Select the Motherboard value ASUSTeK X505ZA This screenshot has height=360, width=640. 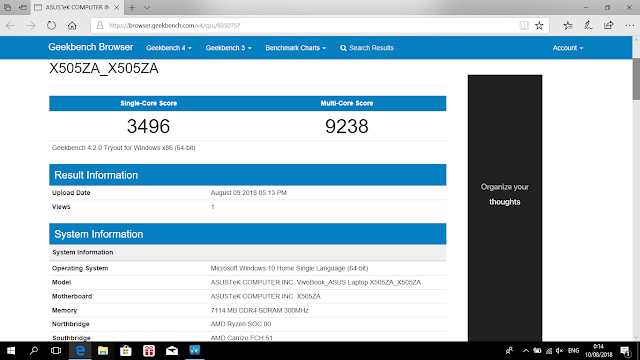pyautogui.click(x=266, y=296)
